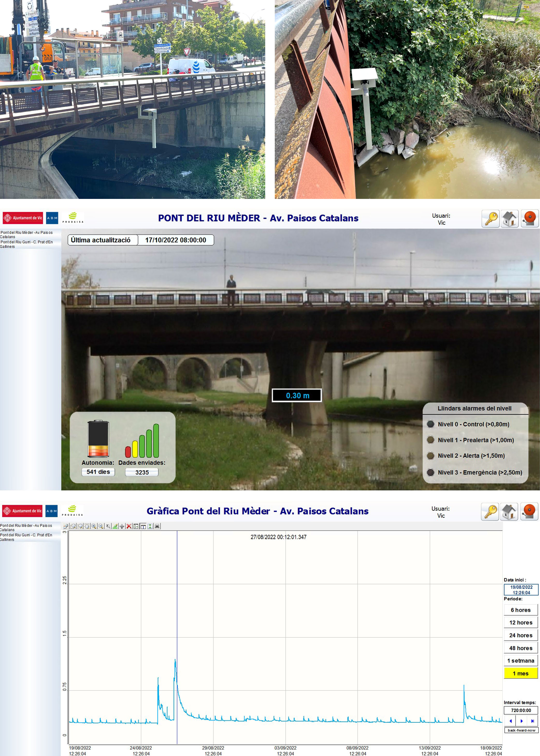Click the red X delete icon in toolbar
540x756 pixels.
click(129, 526)
